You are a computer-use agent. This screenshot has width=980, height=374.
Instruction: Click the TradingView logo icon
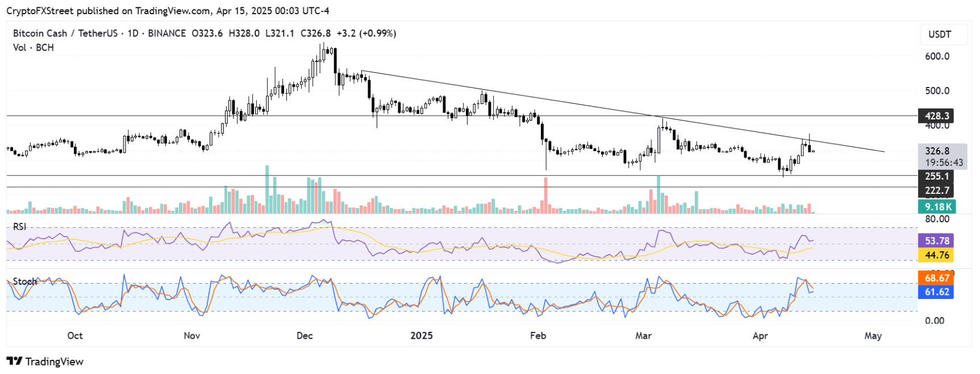pyautogui.click(x=14, y=361)
